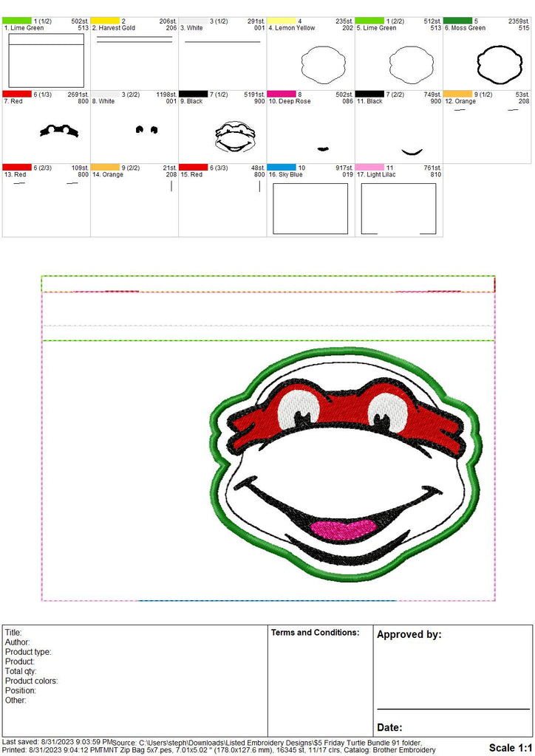This screenshot has height=756, width=535.
Task: Click the 'Last saved' timestamp line
Action: [58, 742]
